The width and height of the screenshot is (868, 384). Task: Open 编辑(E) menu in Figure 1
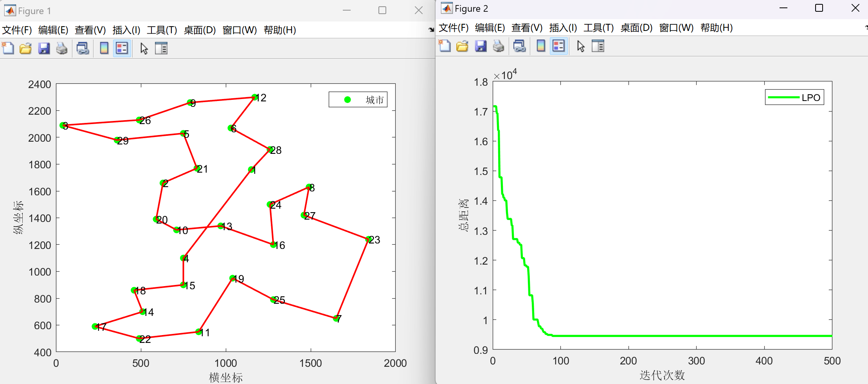tap(53, 30)
